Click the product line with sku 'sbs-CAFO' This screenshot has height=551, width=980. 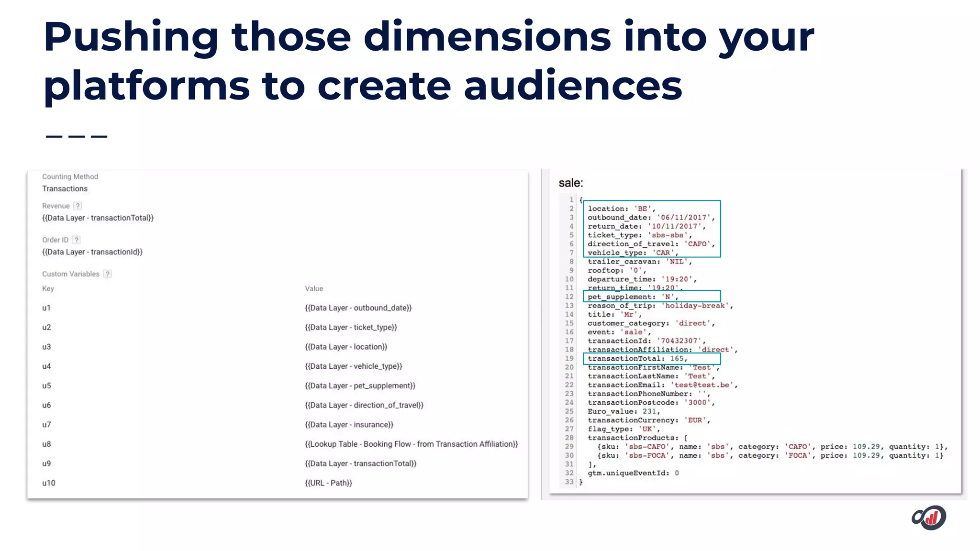pos(772,447)
